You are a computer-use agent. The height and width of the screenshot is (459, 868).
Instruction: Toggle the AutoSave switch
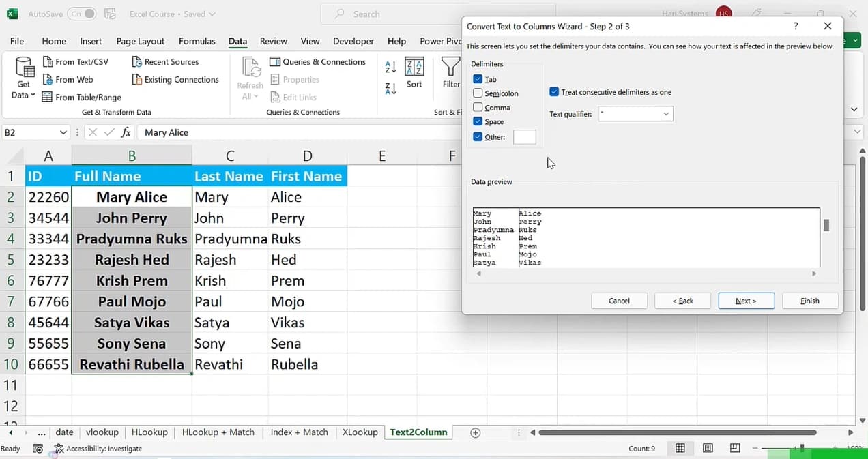tap(83, 14)
